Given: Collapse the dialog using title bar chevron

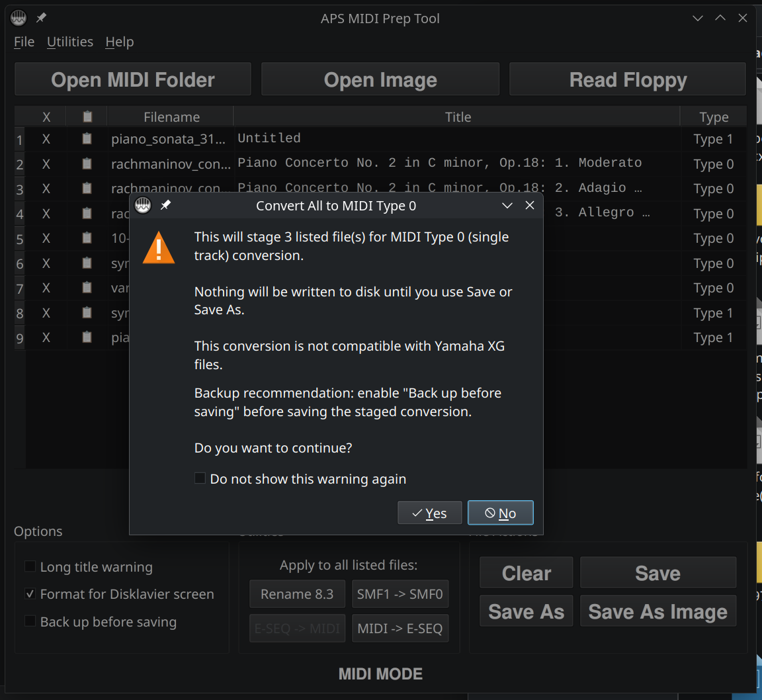Looking at the screenshot, I should 507,206.
